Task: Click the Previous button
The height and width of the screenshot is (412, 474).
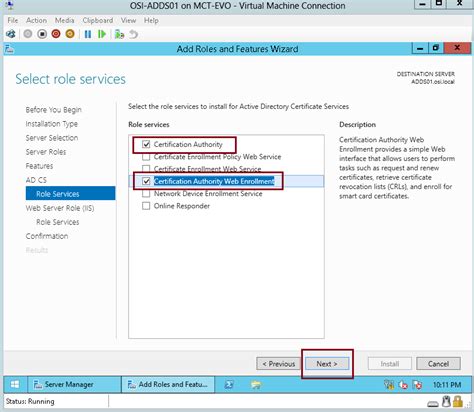Action: [x=278, y=364]
